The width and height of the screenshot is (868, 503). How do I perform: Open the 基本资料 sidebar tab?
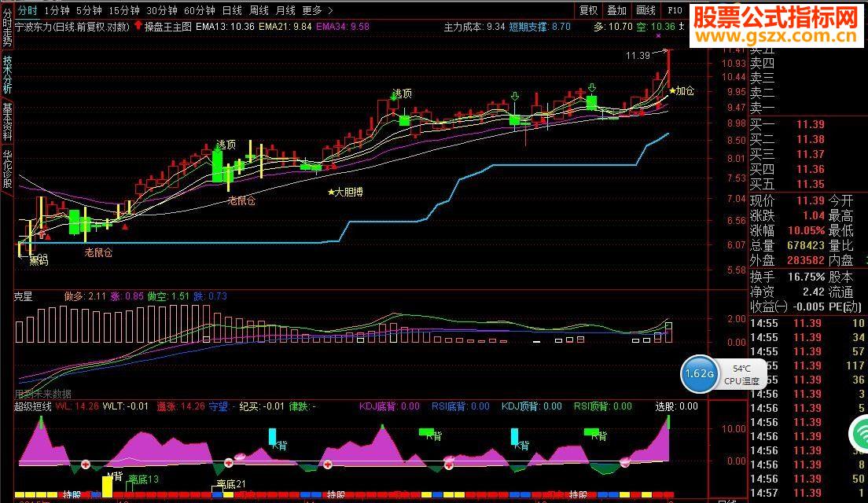(x=6, y=122)
